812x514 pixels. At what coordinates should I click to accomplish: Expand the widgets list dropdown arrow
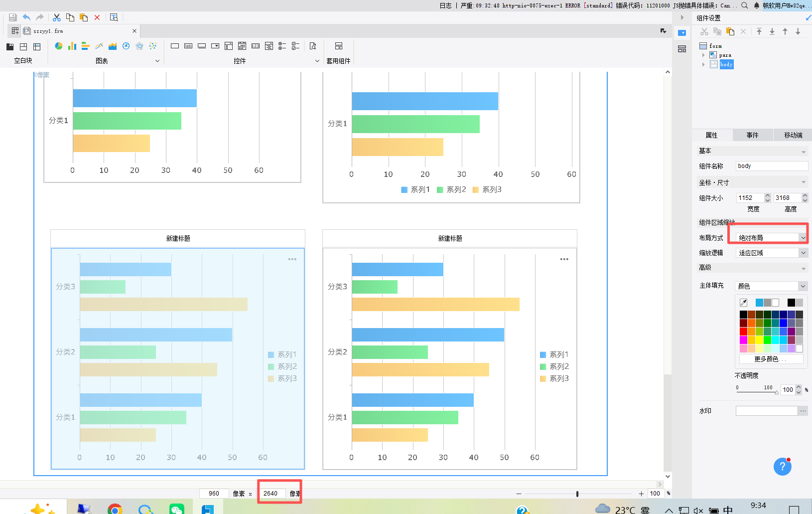pos(317,61)
